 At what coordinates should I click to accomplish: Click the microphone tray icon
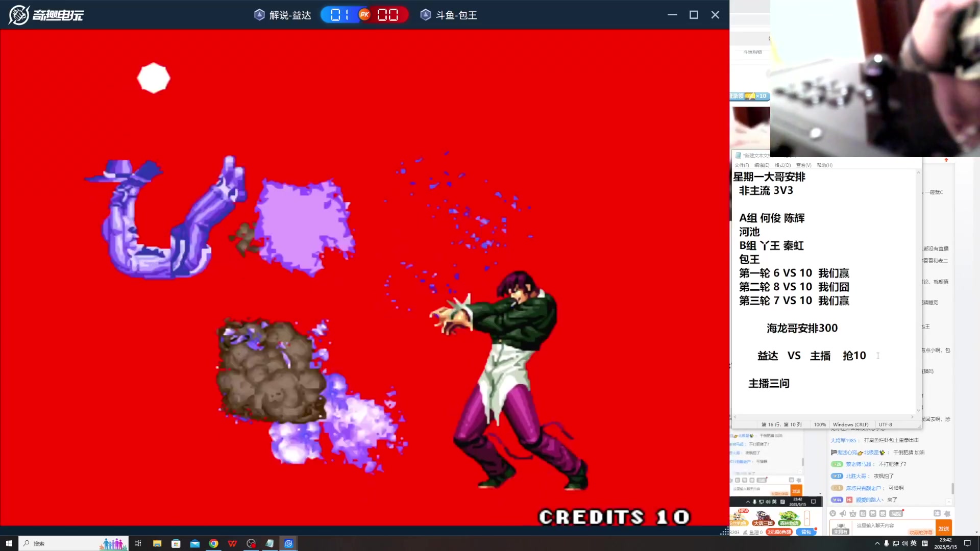(x=886, y=543)
